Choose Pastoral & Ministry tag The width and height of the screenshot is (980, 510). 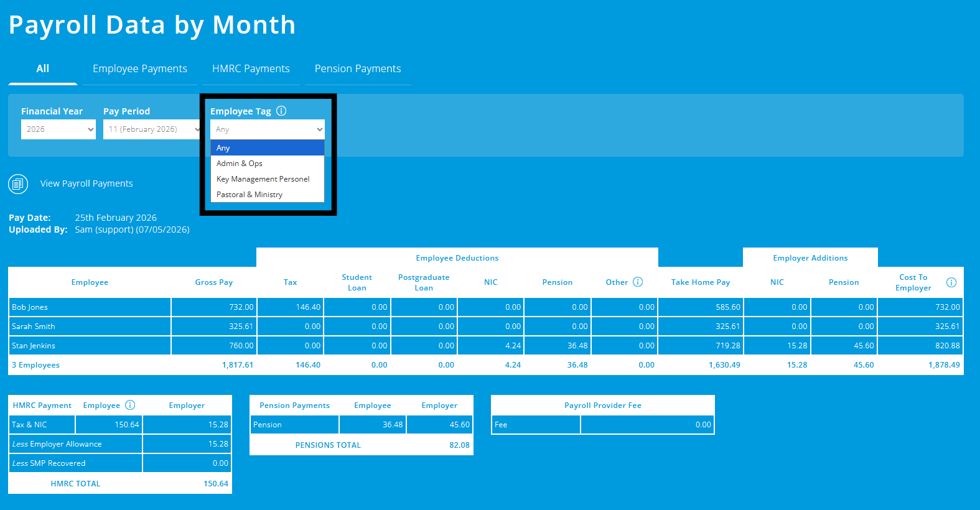[268, 195]
